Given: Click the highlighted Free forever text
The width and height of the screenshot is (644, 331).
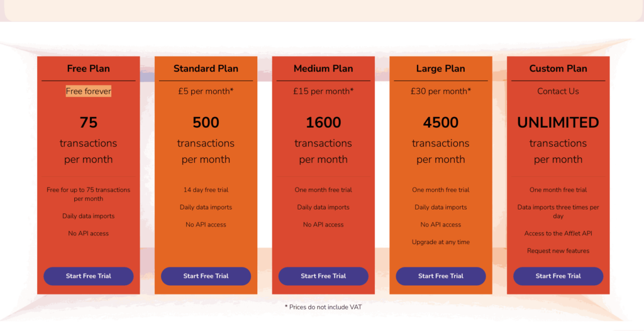Looking at the screenshot, I should click(88, 91).
